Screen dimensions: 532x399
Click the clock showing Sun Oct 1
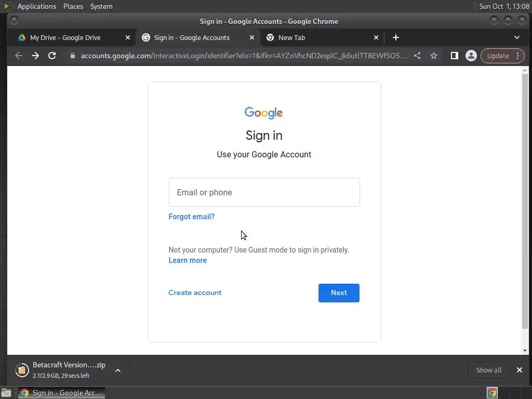(504, 6)
